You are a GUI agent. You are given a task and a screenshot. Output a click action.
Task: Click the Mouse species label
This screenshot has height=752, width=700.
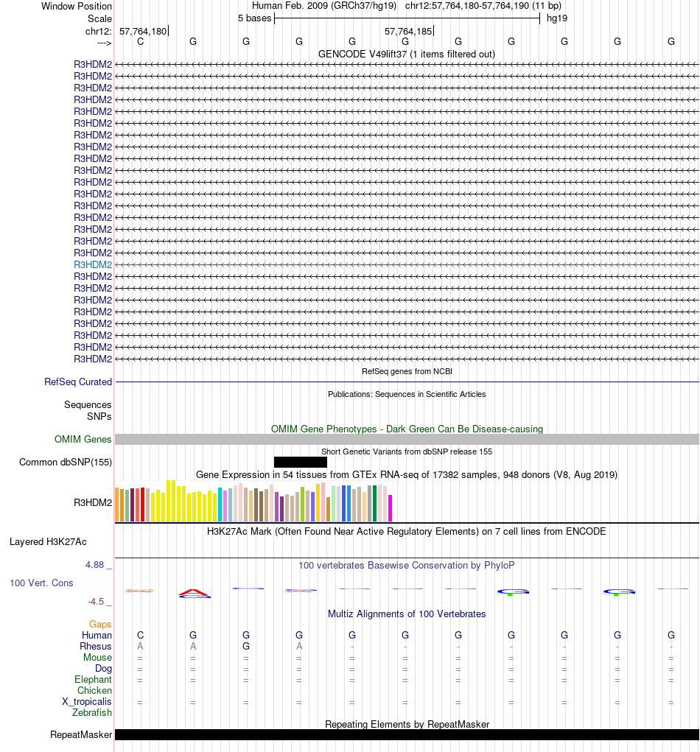(97, 658)
